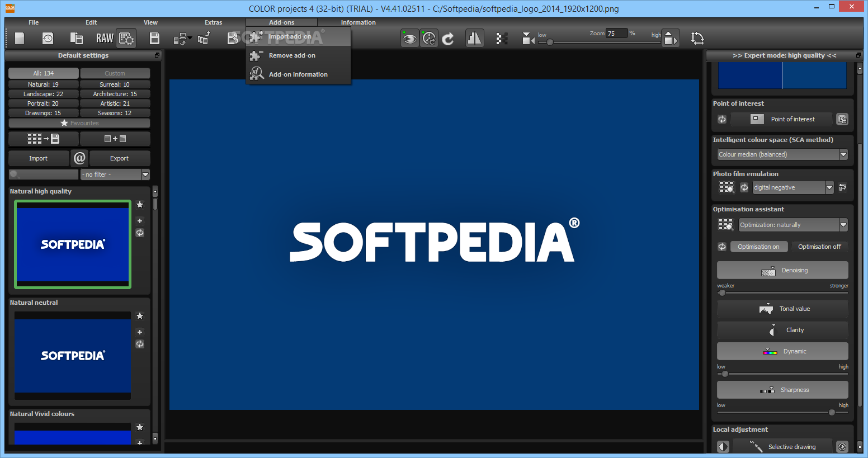This screenshot has width=868, height=458.
Task: Click the pixel grid checker icon
Action: point(502,39)
